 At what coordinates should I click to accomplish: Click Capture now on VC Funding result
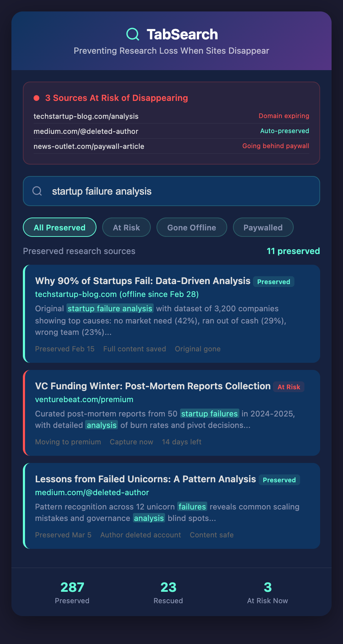pos(131,442)
